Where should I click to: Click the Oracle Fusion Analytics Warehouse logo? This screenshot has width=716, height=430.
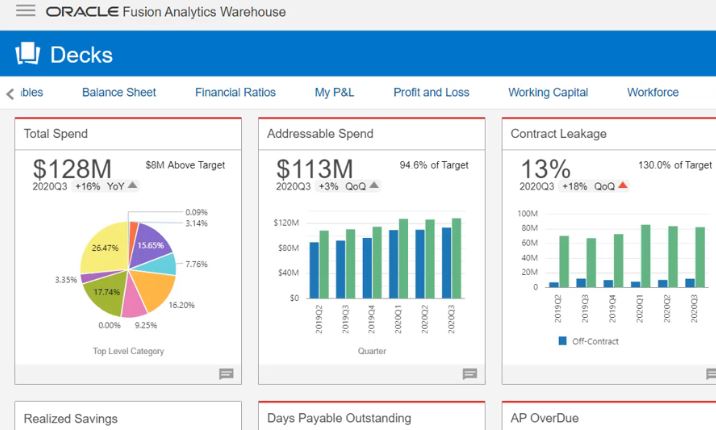pyautogui.click(x=166, y=11)
